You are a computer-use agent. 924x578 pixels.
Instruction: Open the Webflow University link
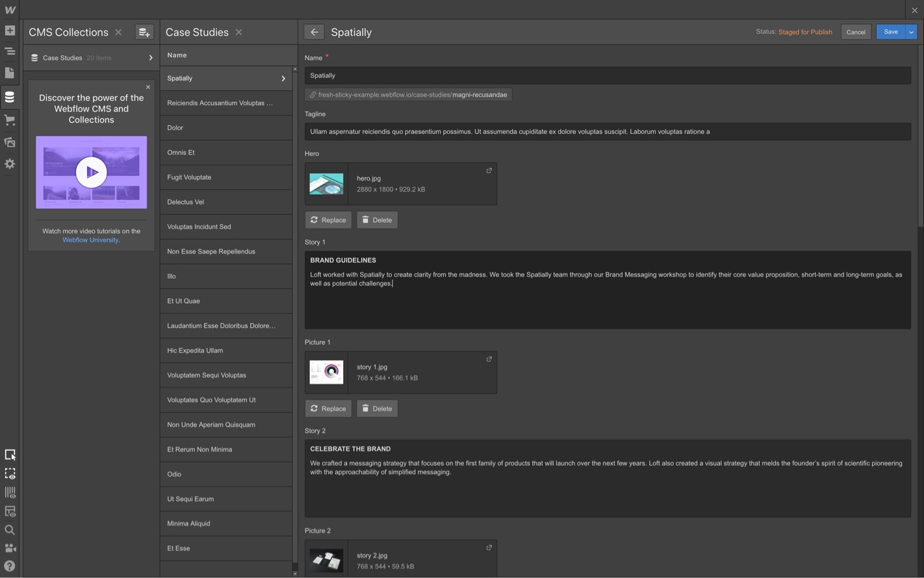[91, 240]
